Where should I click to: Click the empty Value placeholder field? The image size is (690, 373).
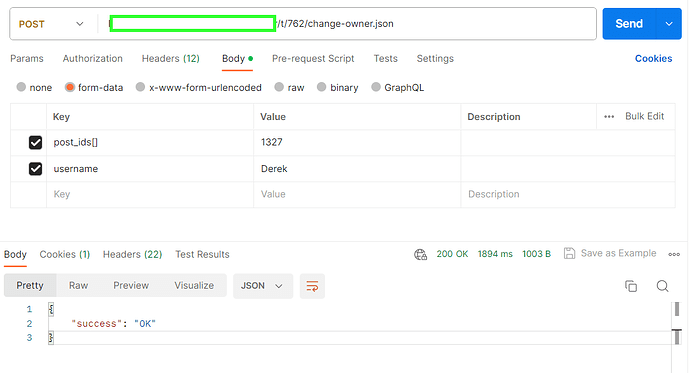357,194
